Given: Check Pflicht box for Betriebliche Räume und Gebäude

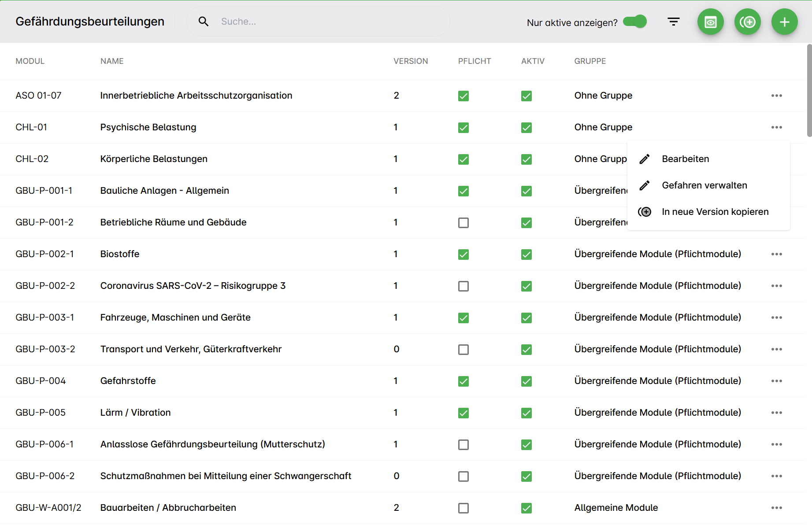Looking at the screenshot, I should pos(463,223).
